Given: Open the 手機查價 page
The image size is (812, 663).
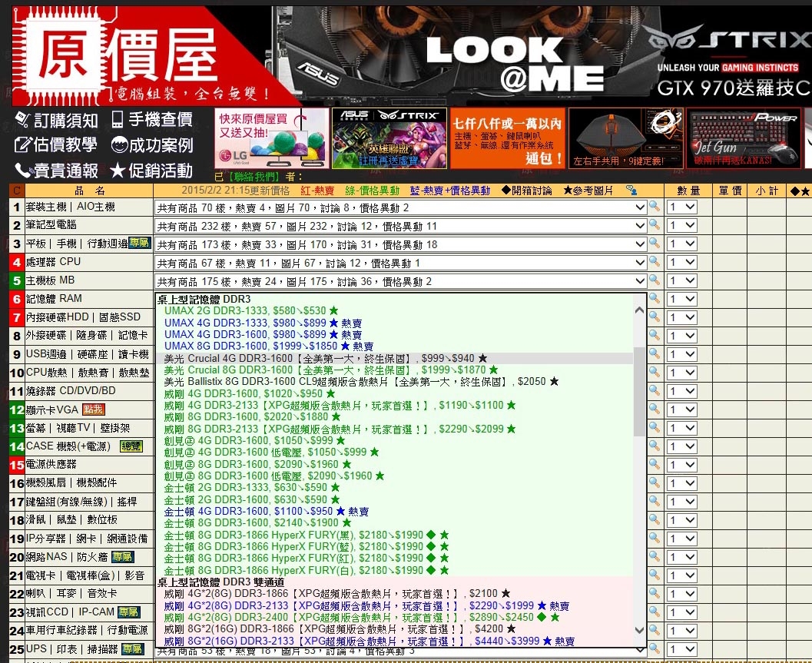Looking at the screenshot, I should 152,120.
